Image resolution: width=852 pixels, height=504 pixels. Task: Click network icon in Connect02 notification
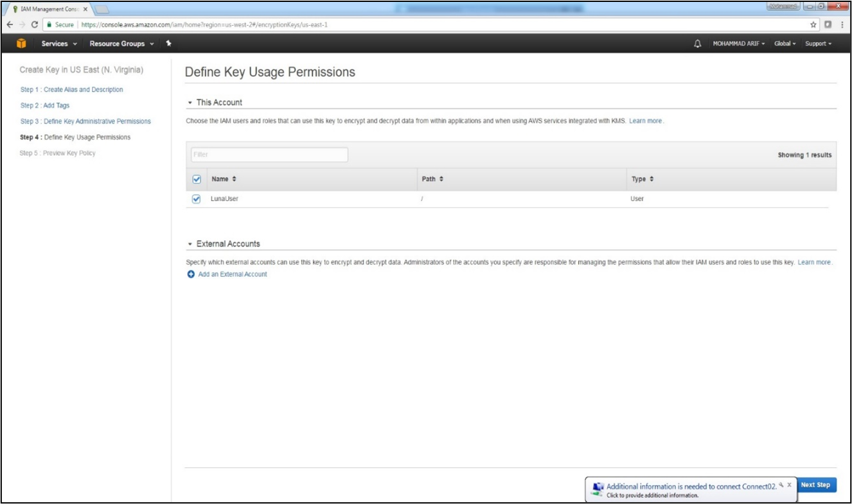598,489
